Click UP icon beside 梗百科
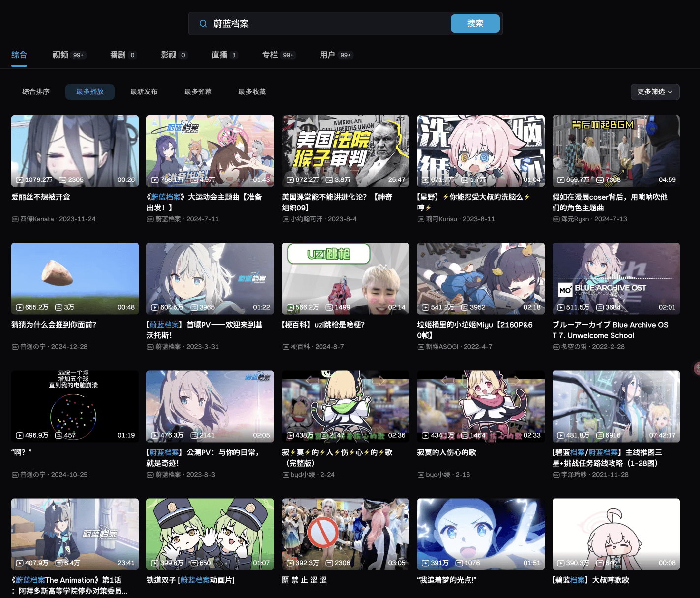This screenshot has width=700, height=598. point(286,347)
